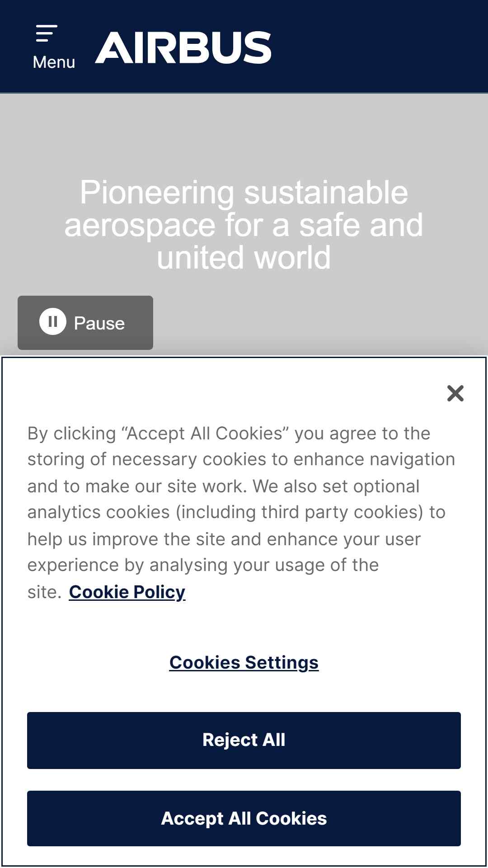Open the Cookie Policy link

(x=127, y=592)
